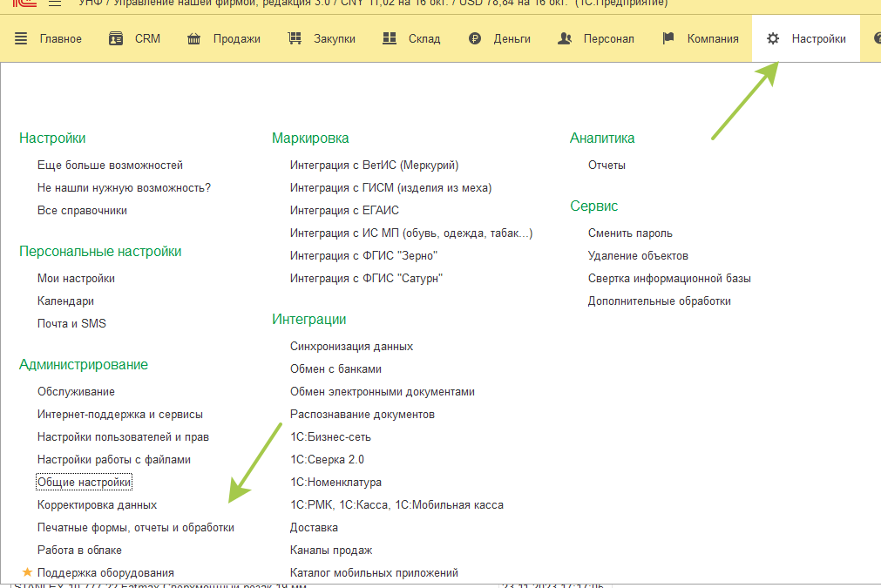Click Сменить пароль in Сервис
881x588 pixels.
[630, 233]
